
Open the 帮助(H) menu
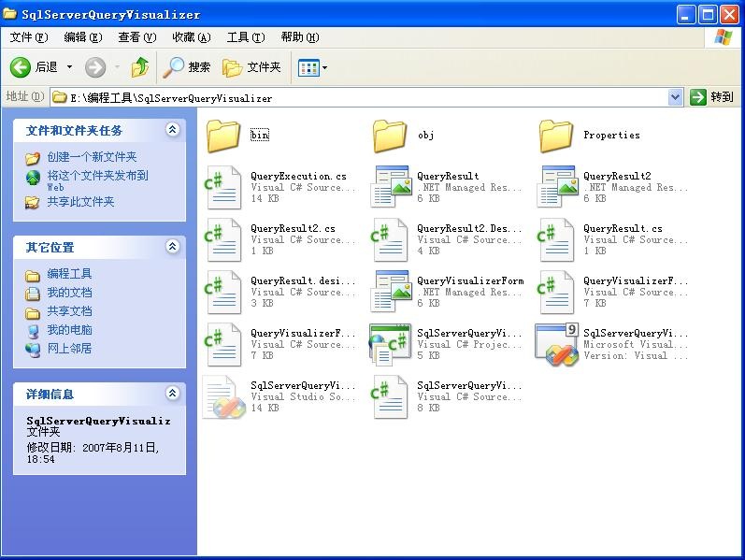click(300, 37)
